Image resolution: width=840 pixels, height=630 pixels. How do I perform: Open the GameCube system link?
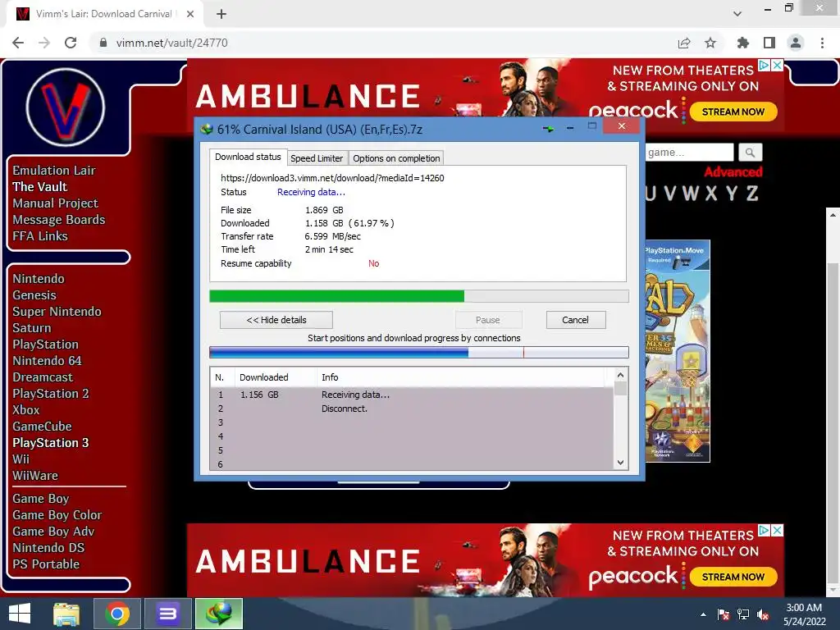click(x=43, y=427)
